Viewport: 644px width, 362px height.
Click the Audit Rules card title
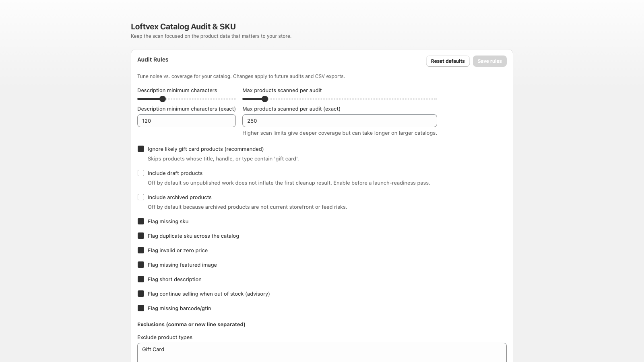click(153, 60)
